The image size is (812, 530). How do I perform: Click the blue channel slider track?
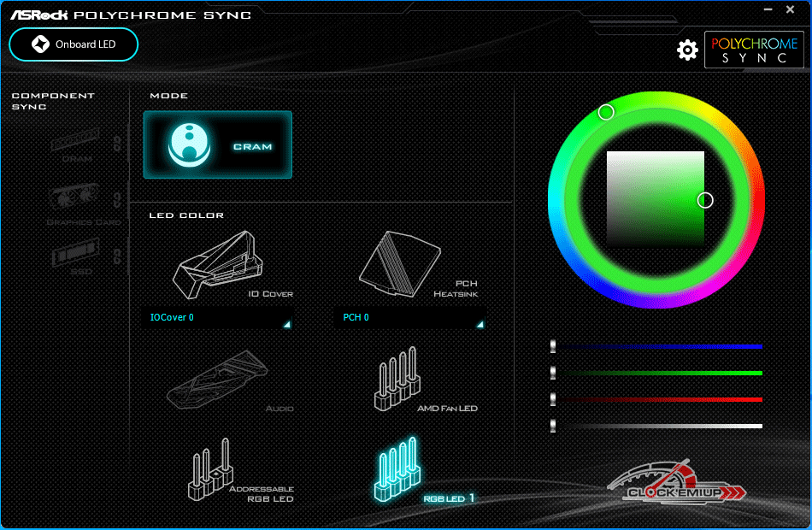pyautogui.click(x=658, y=346)
